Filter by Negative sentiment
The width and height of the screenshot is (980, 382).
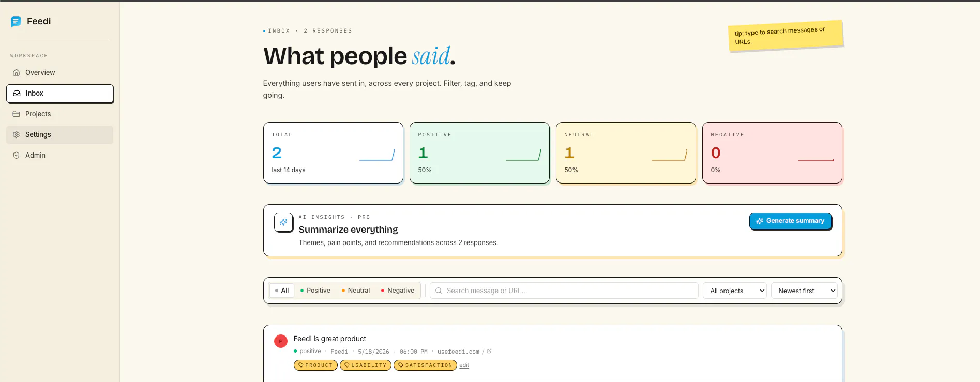pyautogui.click(x=398, y=291)
